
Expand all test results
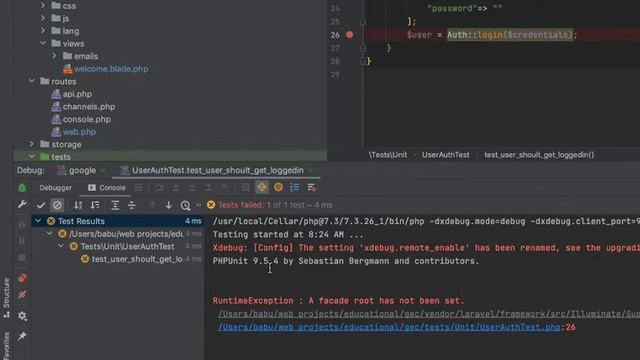(x=115, y=205)
